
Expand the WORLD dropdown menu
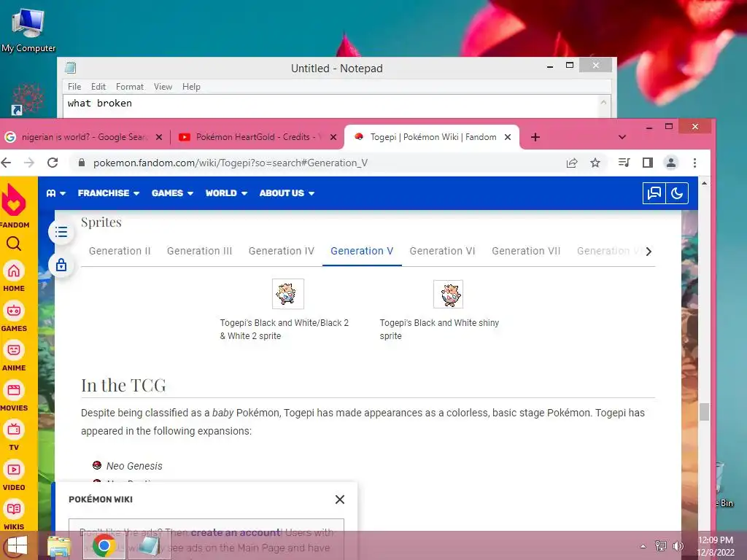(226, 193)
